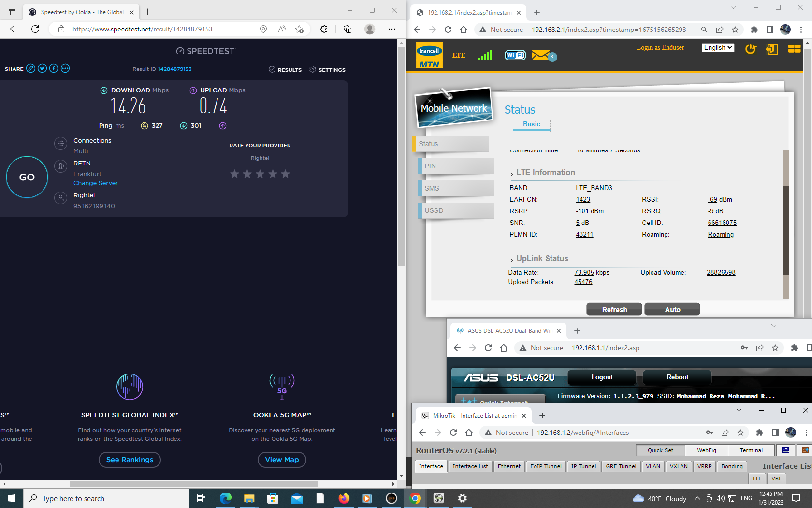Open tab search chevron in MikroTik window
Viewport: 812px width, 508px height.
739,410
